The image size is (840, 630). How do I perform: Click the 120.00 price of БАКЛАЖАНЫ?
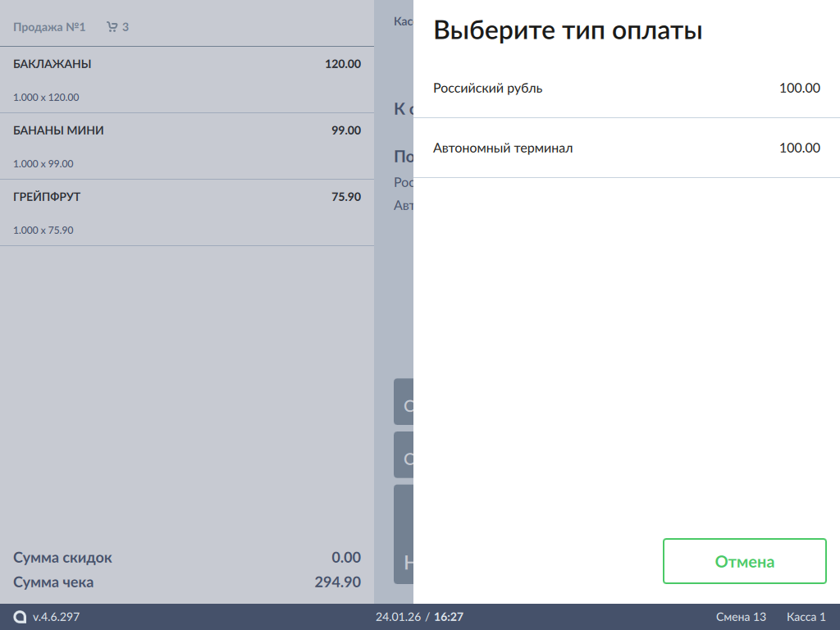[x=342, y=64]
